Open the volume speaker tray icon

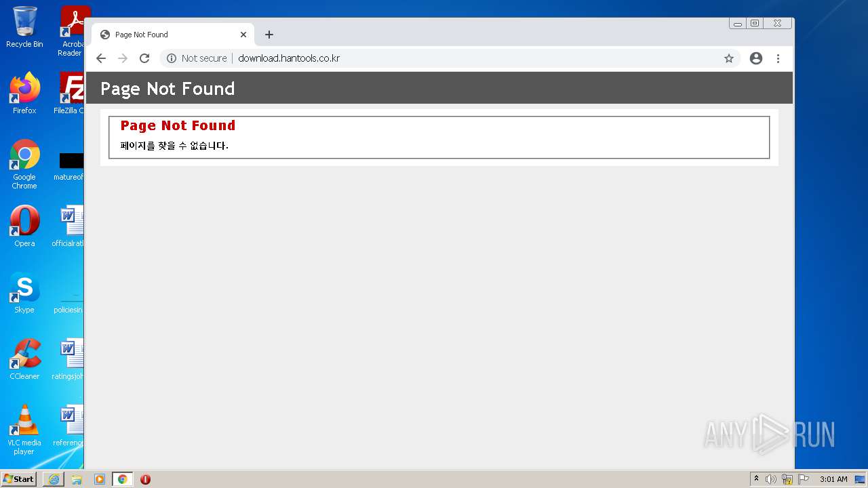point(771,479)
